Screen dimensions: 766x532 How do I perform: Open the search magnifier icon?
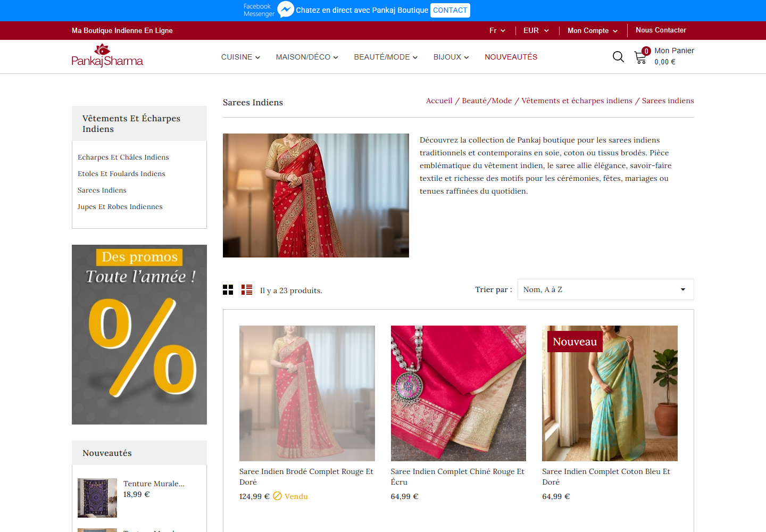pos(618,56)
